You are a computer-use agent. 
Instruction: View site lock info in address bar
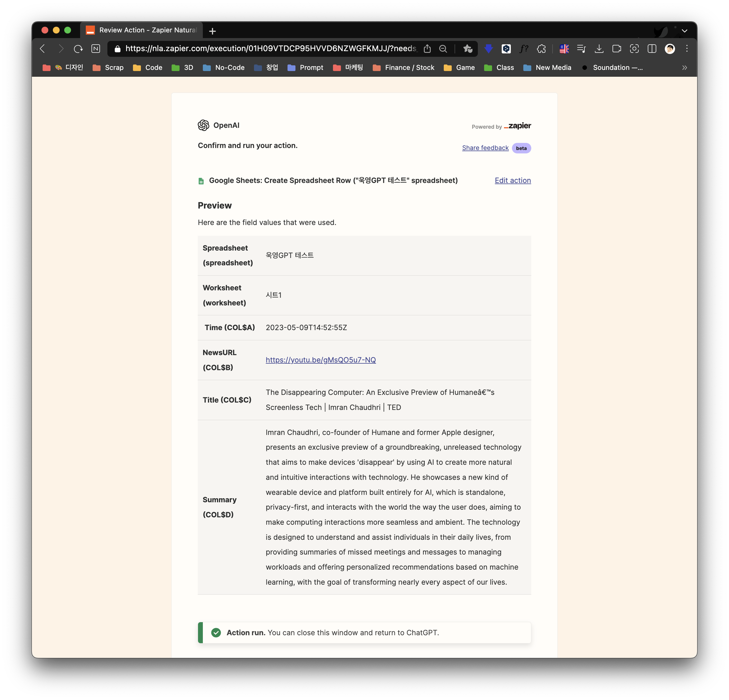pyautogui.click(x=118, y=49)
